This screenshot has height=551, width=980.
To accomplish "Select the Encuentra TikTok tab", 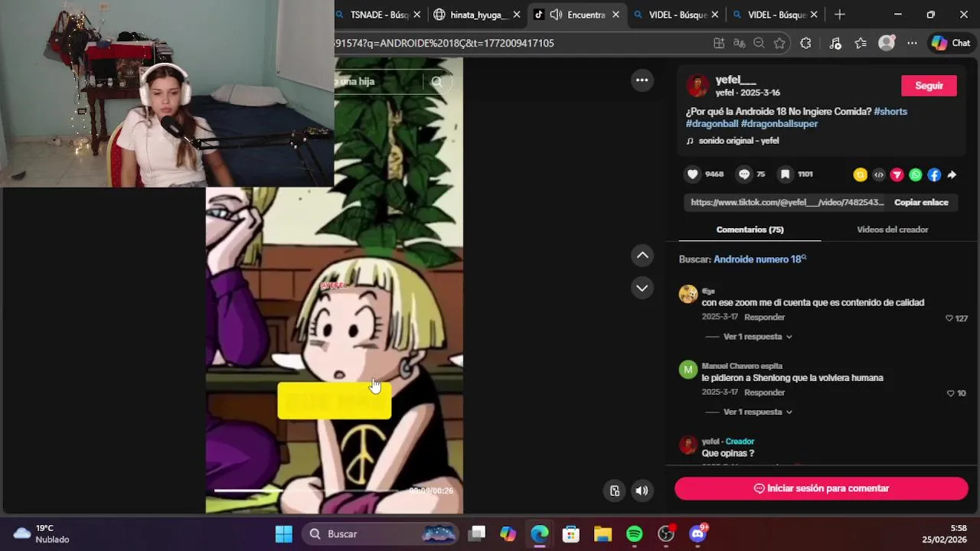I will click(x=577, y=15).
